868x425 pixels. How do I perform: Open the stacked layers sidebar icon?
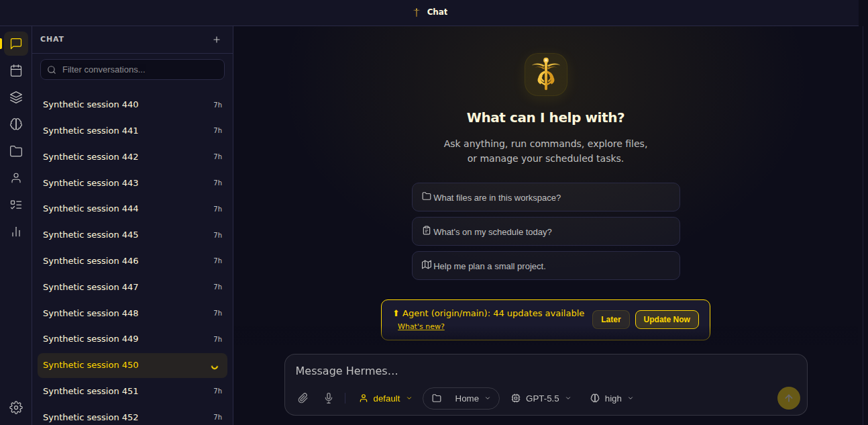pyautogui.click(x=16, y=97)
